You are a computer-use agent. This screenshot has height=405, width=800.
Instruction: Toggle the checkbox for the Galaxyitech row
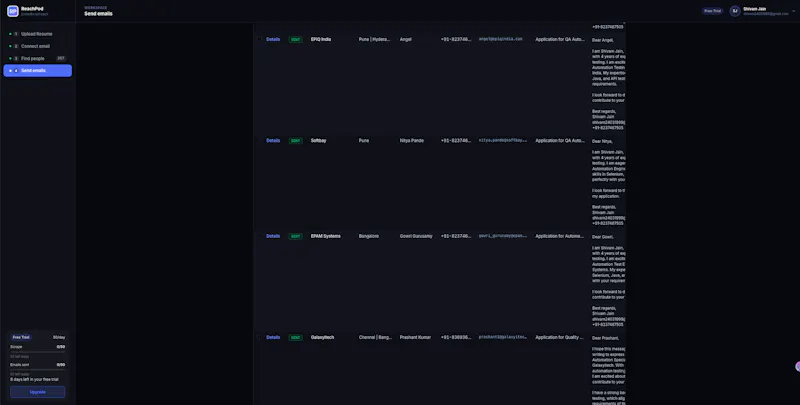point(259,337)
